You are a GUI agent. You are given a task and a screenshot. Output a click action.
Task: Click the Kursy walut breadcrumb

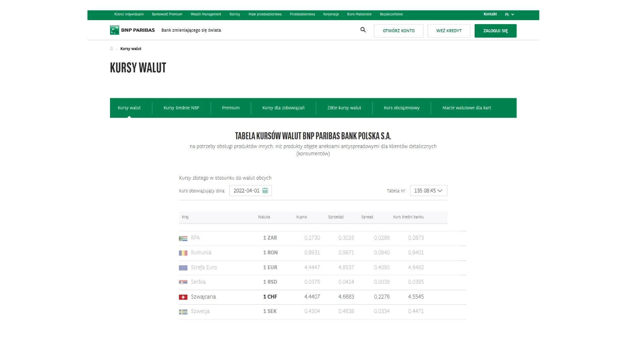pyautogui.click(x=131, y=49)
